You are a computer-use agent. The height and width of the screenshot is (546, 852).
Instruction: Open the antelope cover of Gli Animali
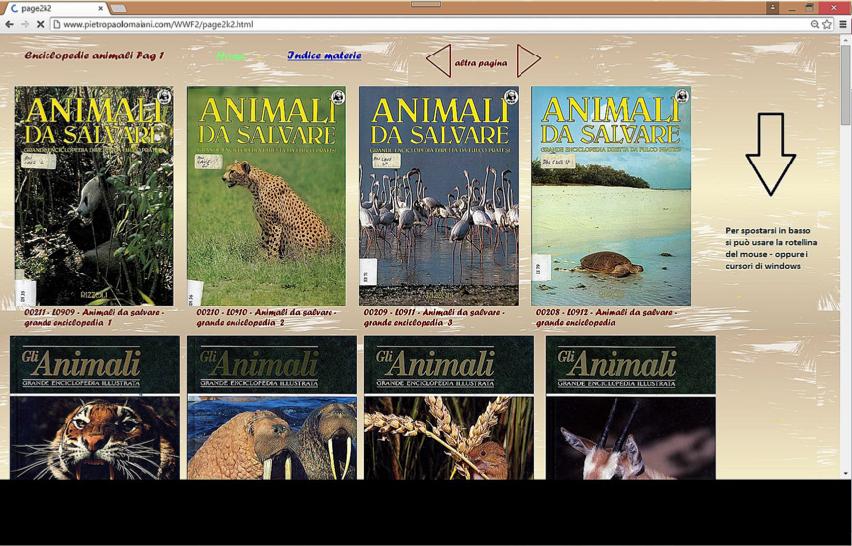click(x=630, y=407)
